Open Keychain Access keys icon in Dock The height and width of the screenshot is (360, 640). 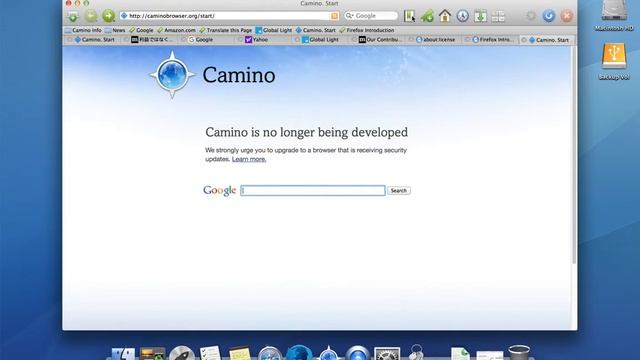[x=416, y=353]
